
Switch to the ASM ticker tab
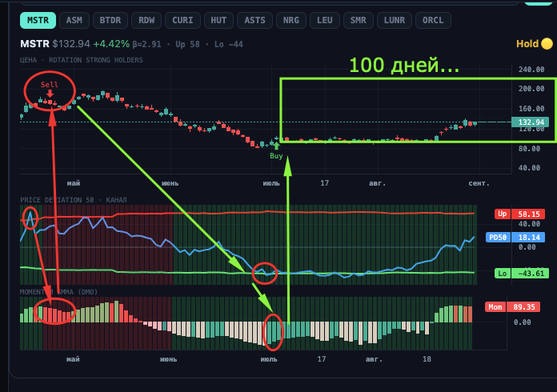(74, 20)
